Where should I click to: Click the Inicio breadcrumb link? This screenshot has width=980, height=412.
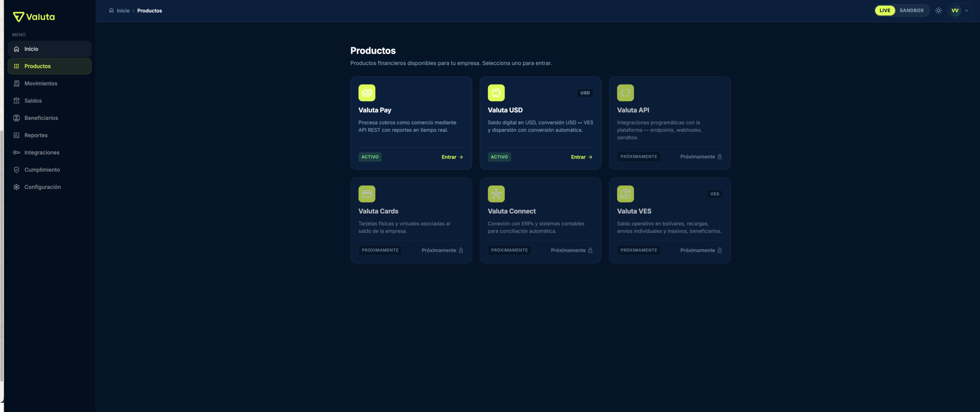[x=123, y=11]
